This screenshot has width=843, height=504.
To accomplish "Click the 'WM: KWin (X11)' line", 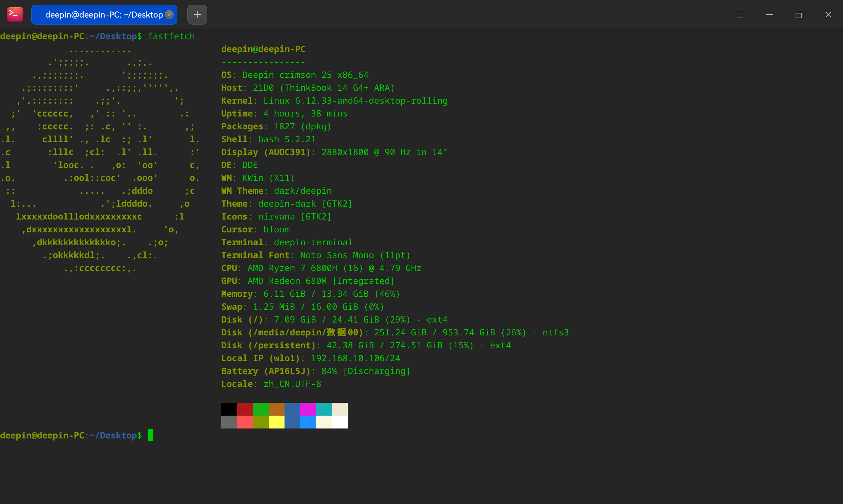I will click(x=258, y=178).
